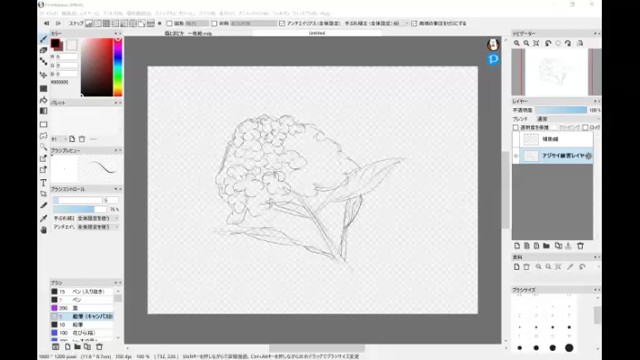This screenshot has width=640, height=360.
Task: Toggle the anti-aliasing checkbox in top bar
Action: 282,24
